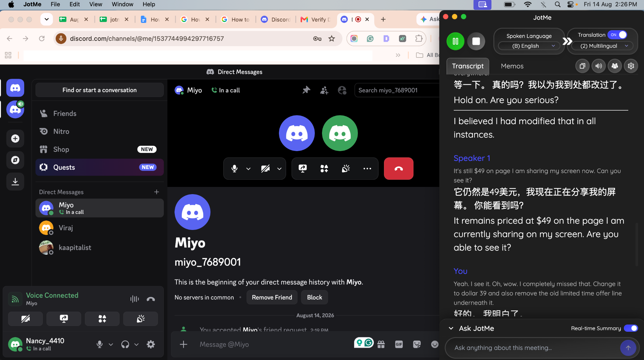Open Find or start a conversation

pos(99,90)
